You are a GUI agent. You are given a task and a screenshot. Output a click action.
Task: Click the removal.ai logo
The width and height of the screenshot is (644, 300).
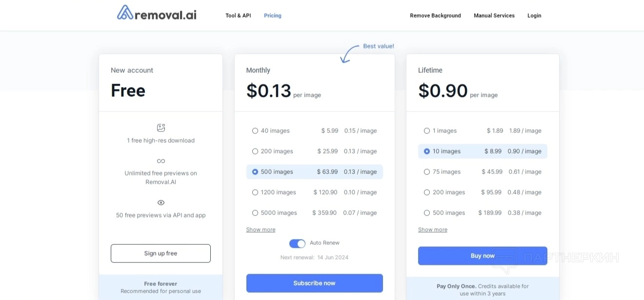pos(157,13)
